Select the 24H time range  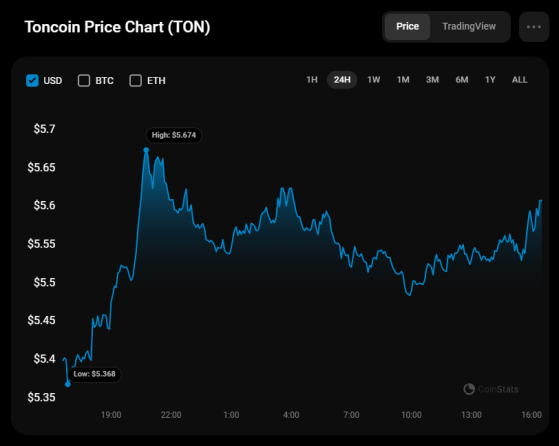(342, 80)
